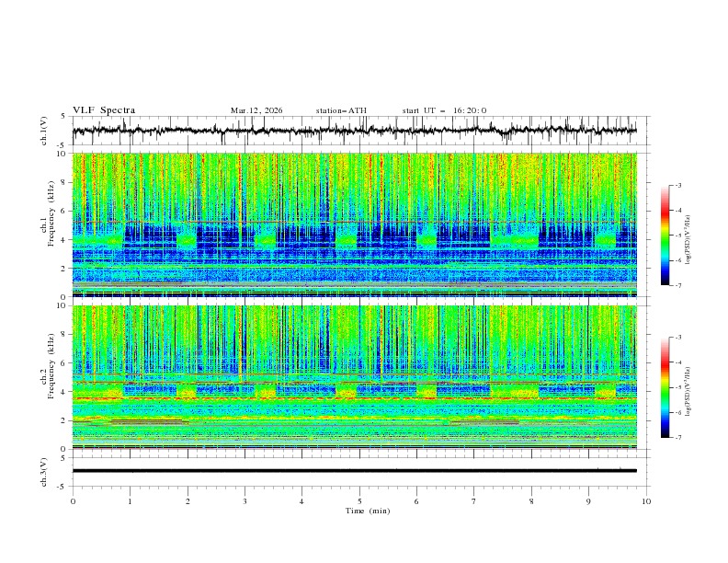The width and height of the screenshot is (728, 563).
Task: Click the "9" tick on time axis
Action: (x=588, y=501)
